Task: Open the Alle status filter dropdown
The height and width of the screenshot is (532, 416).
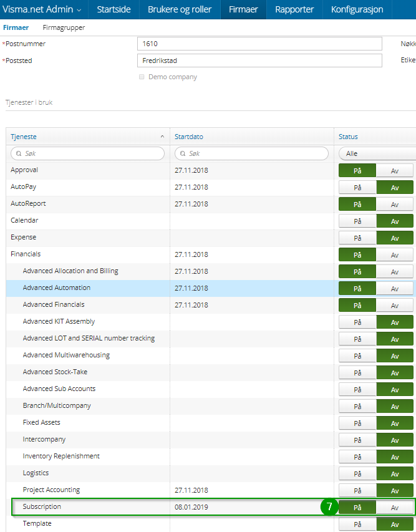Action: 377,153
